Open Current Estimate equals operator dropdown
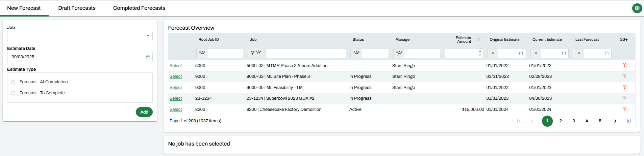 tap(536, 53)
